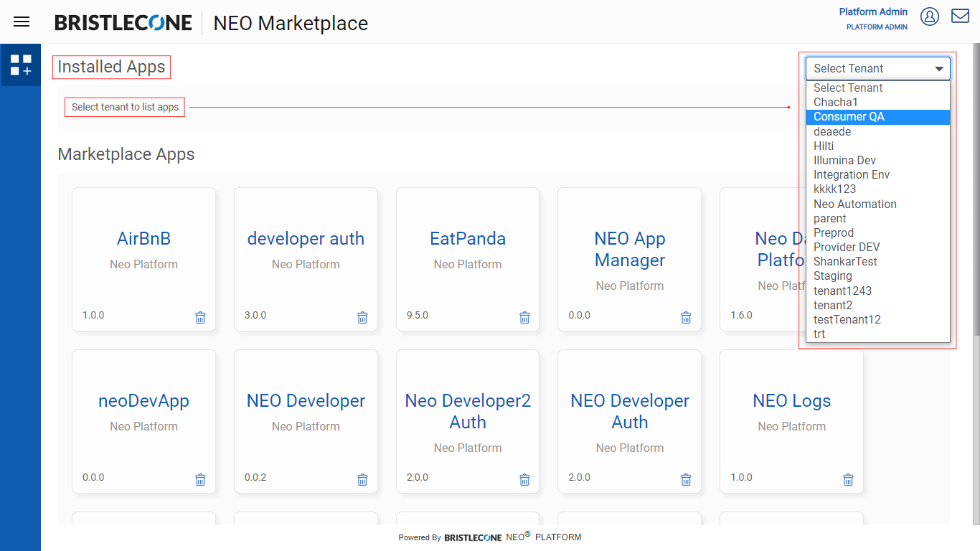
Task: Select Neo Automation tenant option
Action: pos(854,204)
